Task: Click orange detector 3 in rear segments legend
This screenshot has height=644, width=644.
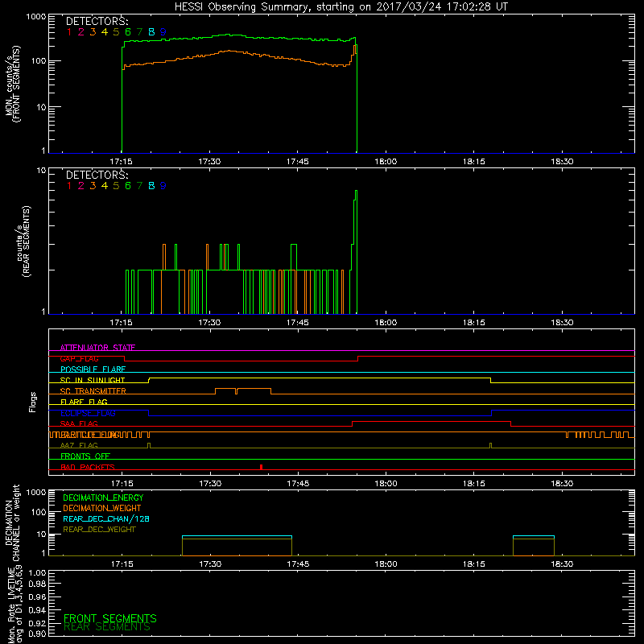Action: click(93, 186)
